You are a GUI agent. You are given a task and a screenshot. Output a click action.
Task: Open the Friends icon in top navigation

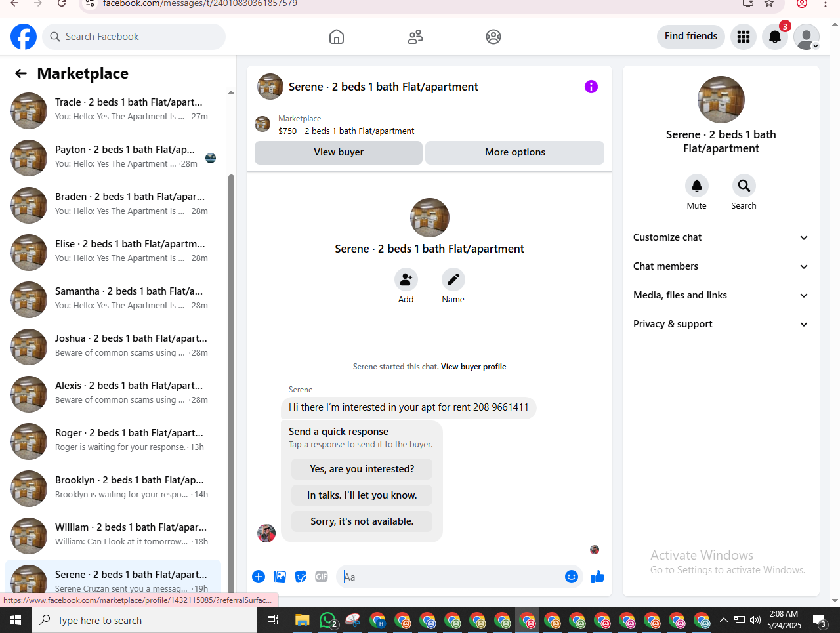pyautogui.click(x=415, y=37)
